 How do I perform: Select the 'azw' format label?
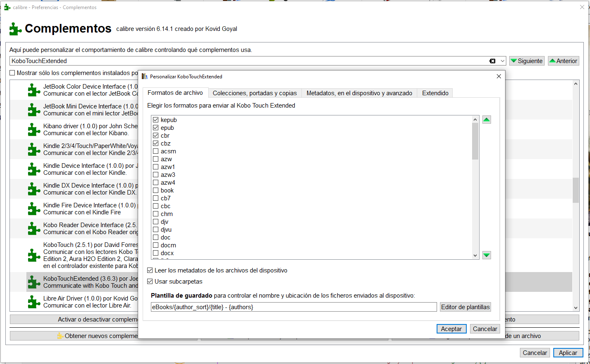166,159
